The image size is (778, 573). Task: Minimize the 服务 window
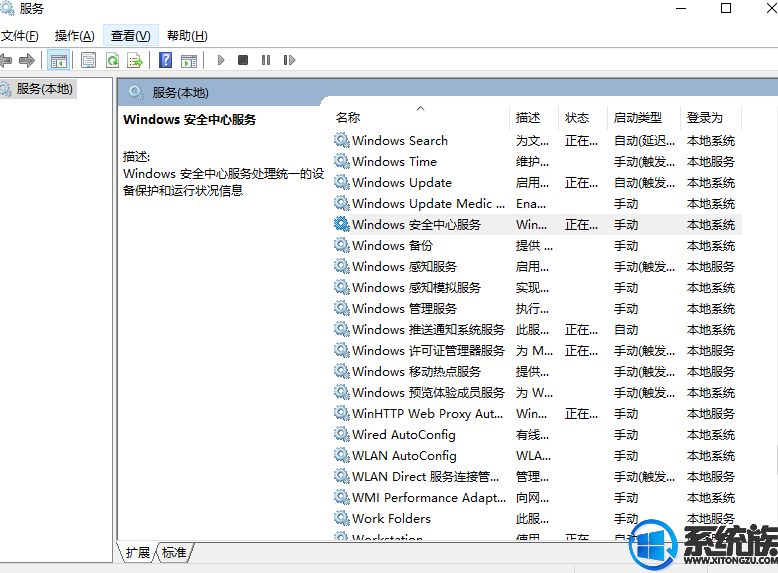click(681, 8)
